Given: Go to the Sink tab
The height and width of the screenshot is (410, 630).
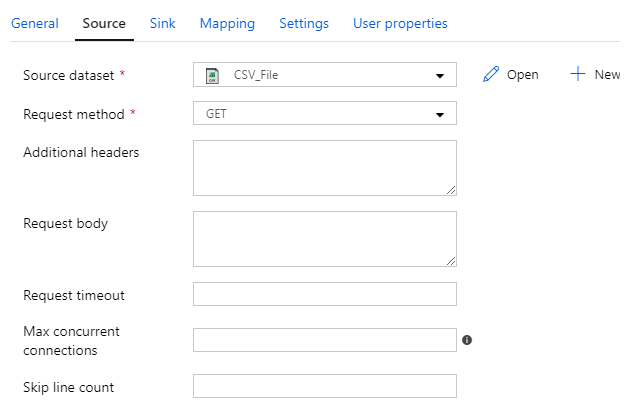Looking at the screenshot, I should coord(162,23).
